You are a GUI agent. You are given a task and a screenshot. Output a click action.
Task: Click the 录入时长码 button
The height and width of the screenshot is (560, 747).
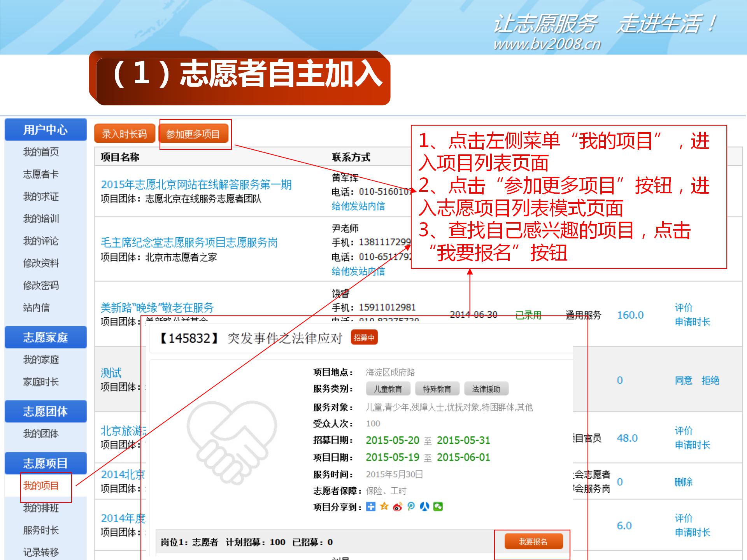(124, 134)
